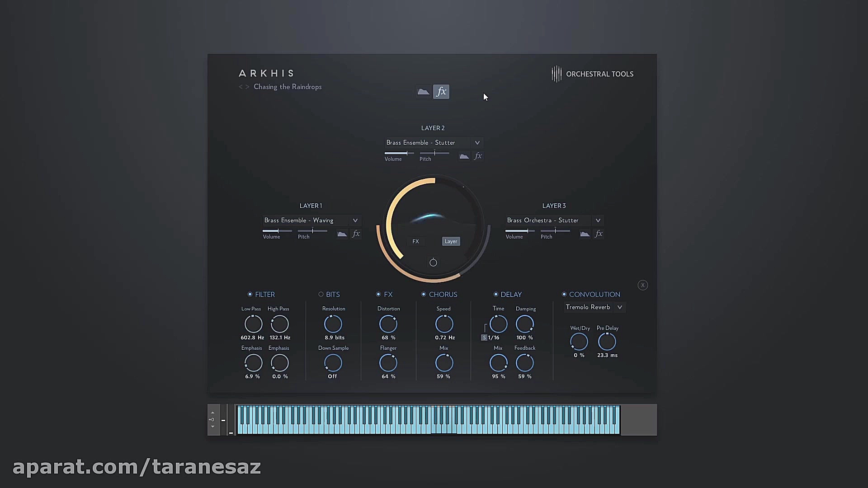Switch to the FX view on the dial

(415, 241)
